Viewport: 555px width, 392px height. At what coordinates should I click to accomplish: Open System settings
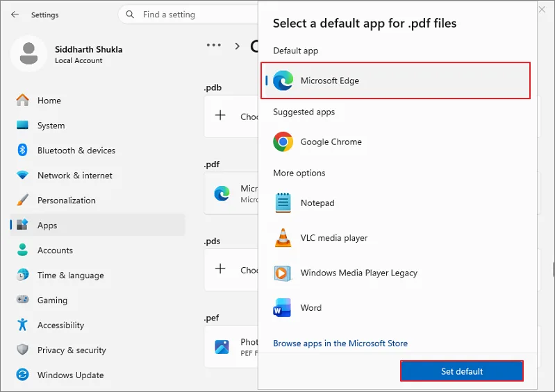(97, 126)
